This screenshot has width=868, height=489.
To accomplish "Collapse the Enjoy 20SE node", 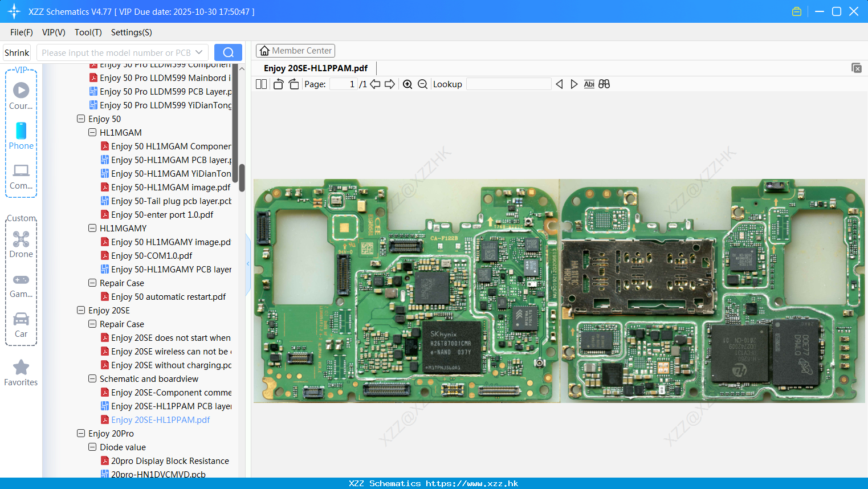I will pos(81,311).
